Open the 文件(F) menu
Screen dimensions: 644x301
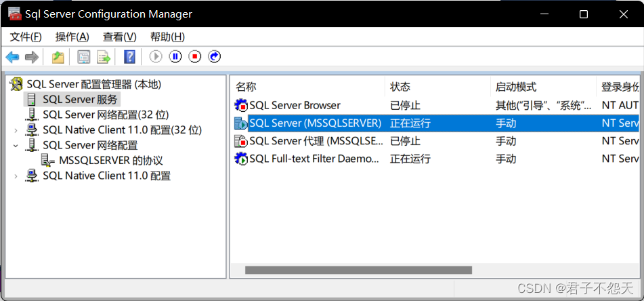point(26,37)
